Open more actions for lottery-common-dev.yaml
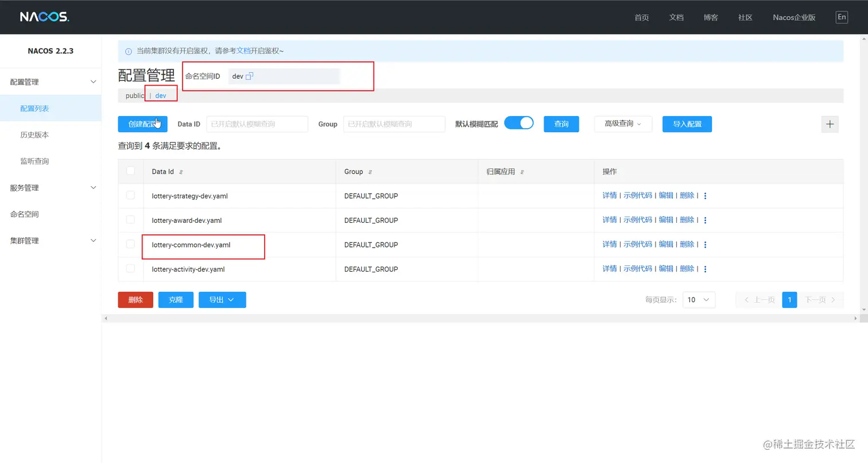Screen dimensions: 868x463 705,245
